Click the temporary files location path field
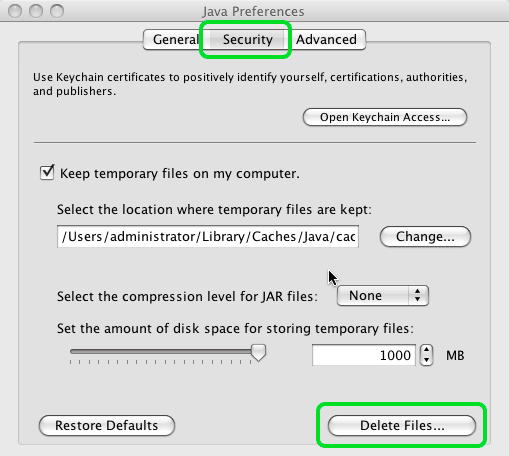 point(208,237)
